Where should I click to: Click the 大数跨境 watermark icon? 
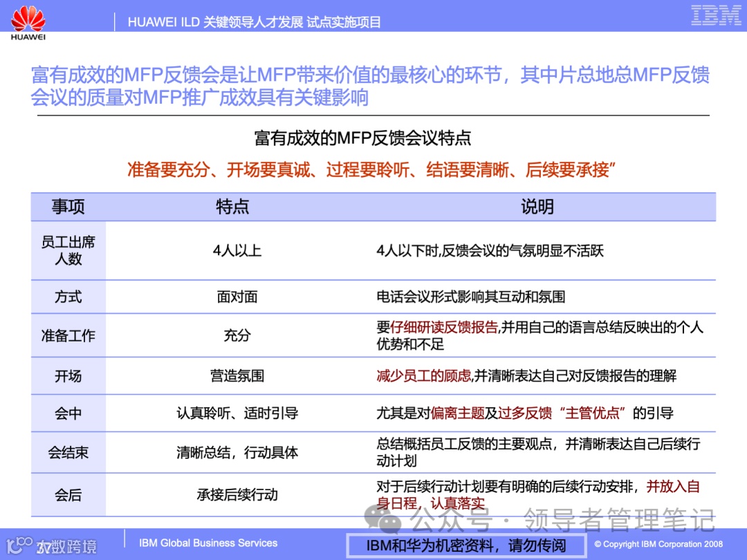19,543
